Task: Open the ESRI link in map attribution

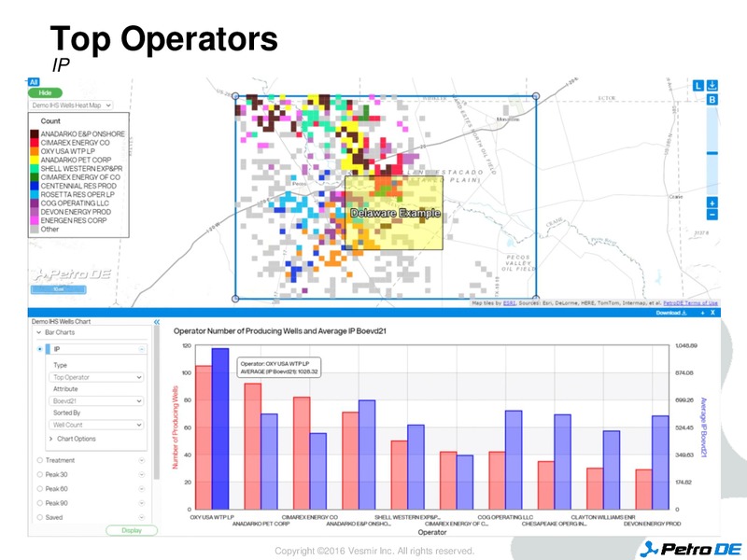Action: (510, 302)
